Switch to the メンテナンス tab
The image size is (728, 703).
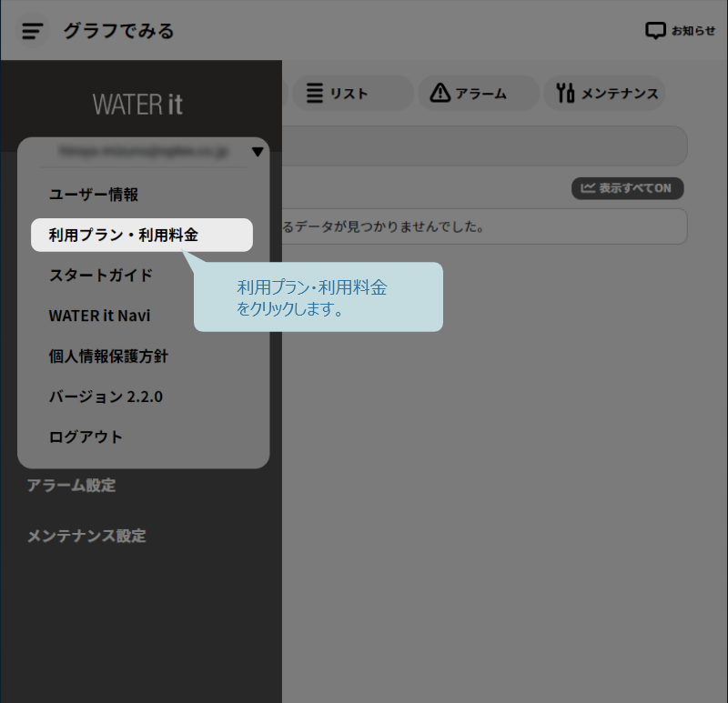click(x=604, y=94)
